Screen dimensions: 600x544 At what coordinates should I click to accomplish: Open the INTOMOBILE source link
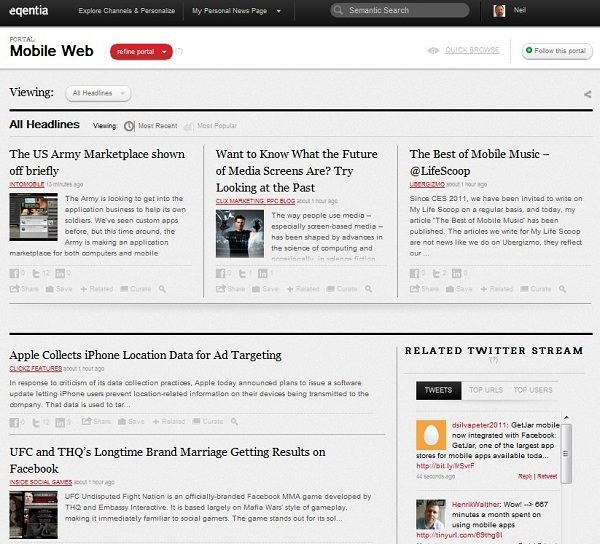(27, 184)
